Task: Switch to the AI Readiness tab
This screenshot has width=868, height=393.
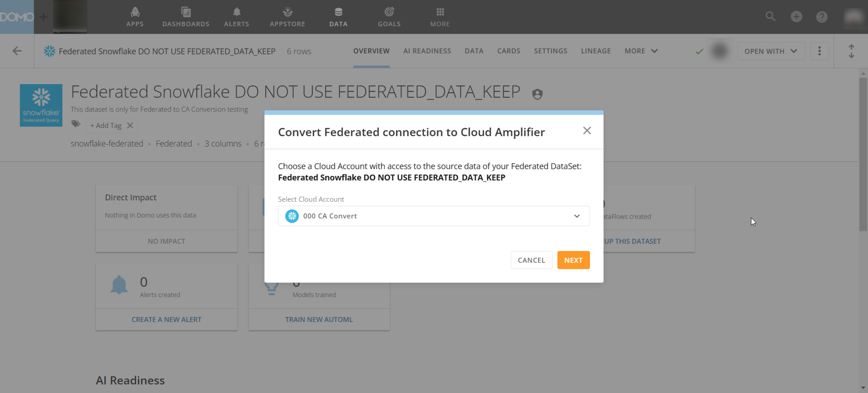Action: click(427, 51)
